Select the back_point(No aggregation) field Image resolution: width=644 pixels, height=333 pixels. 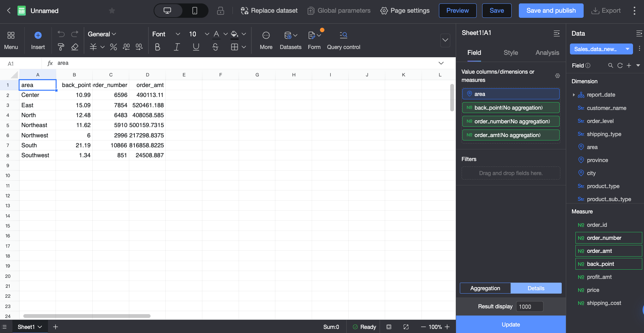coord(511,108)
